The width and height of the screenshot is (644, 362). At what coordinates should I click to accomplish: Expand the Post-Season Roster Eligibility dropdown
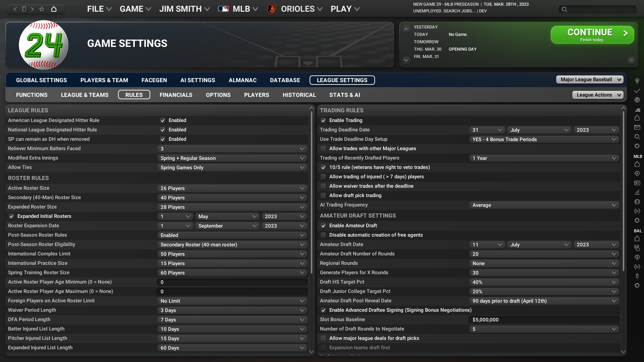pyautogui.click(x=302, y=244)
